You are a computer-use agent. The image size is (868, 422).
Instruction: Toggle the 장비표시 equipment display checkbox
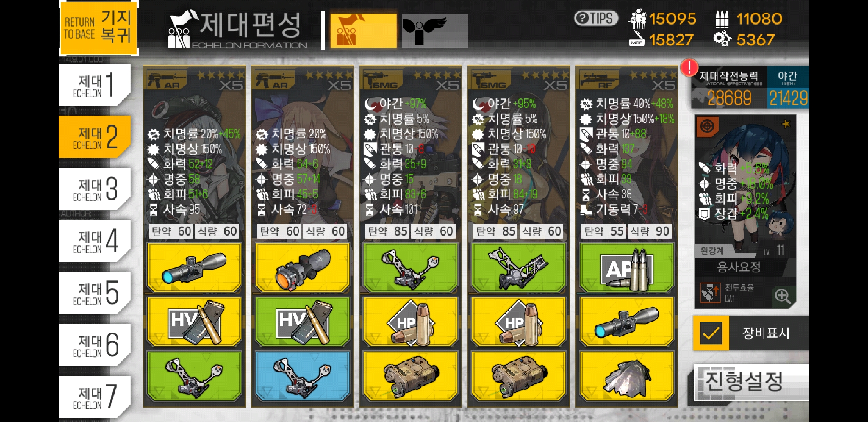tap(711, 333)
